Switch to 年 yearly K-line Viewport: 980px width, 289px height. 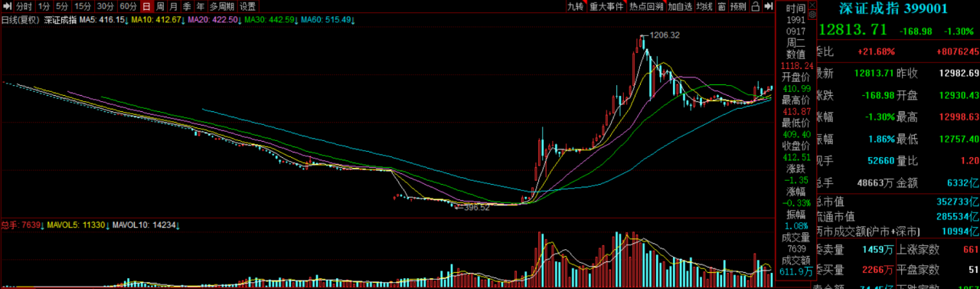click(200, 6)
